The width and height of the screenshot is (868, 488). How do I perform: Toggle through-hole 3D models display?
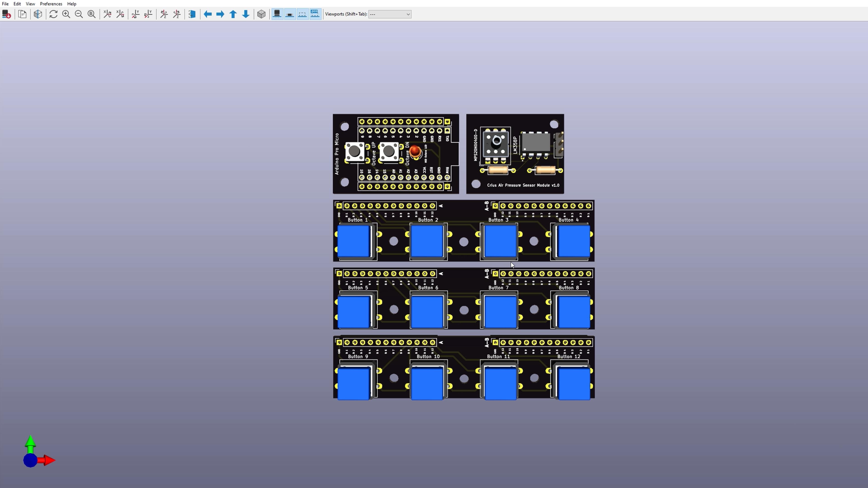coord(277,14)
